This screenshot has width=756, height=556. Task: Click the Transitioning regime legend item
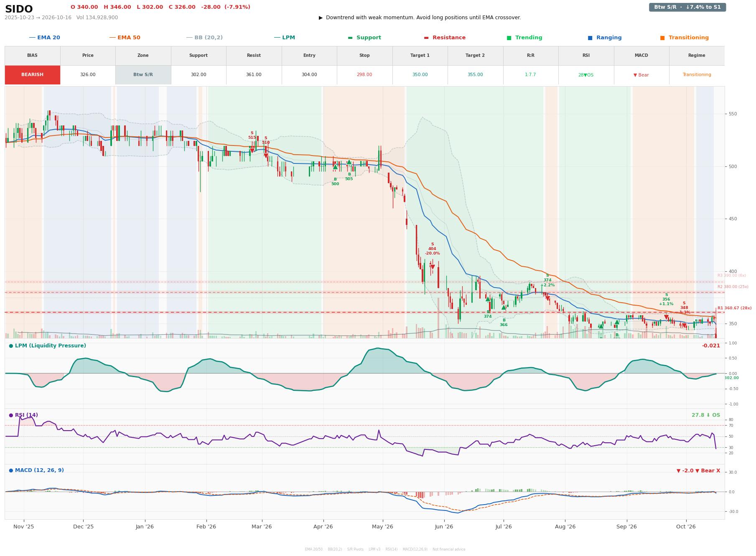pyautogui.click(x=685, y=38)
